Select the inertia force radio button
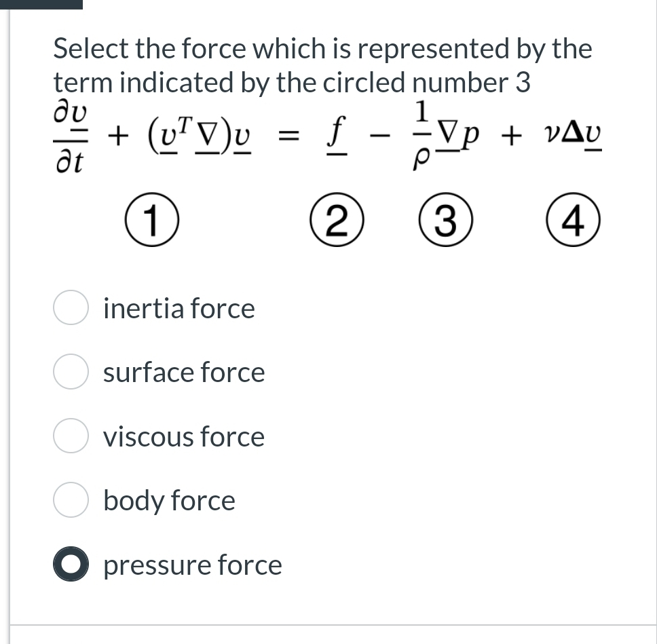 [71, 308]
